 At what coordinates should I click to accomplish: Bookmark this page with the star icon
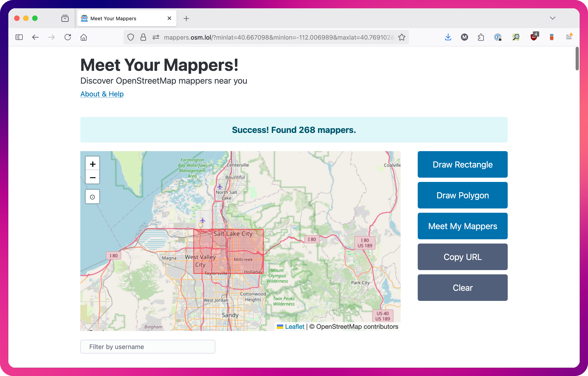click(402, 37)
